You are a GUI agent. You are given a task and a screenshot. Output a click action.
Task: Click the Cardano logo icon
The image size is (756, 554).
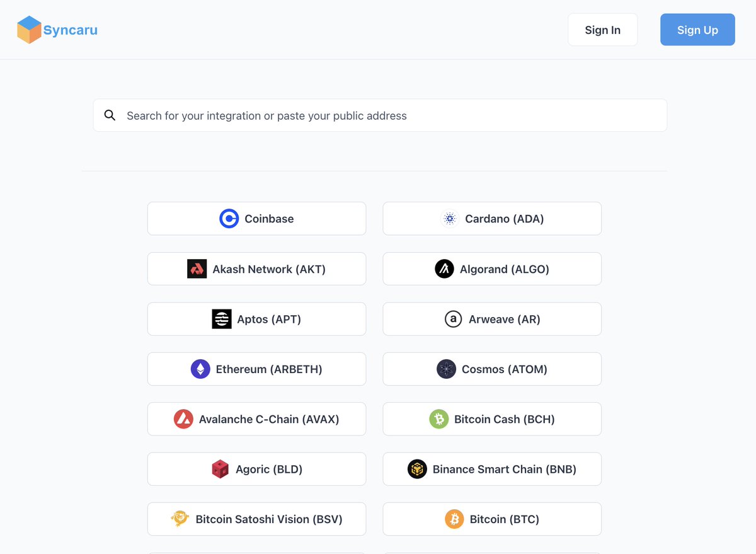(449, 219)
